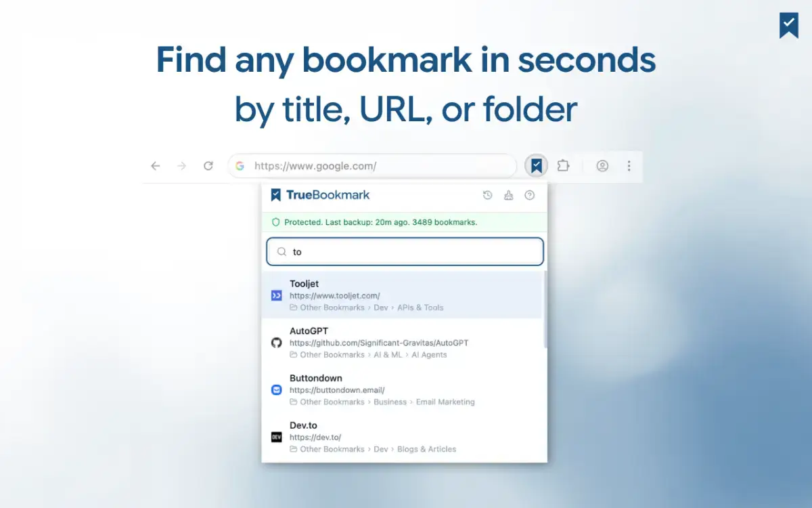Click the green shield protected icon
The height and width of the screenshot is (508, 812).
(x=275, y=222)
